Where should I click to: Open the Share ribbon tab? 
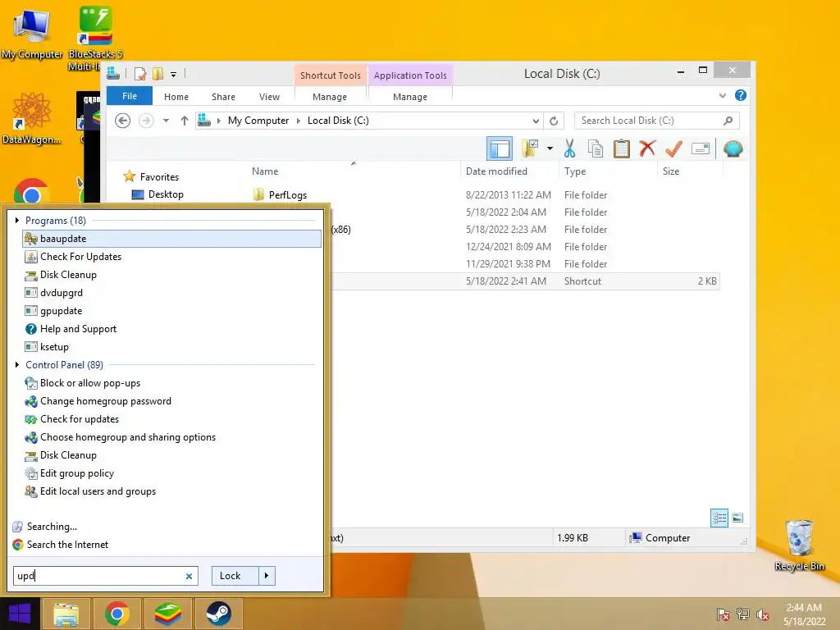223,97
